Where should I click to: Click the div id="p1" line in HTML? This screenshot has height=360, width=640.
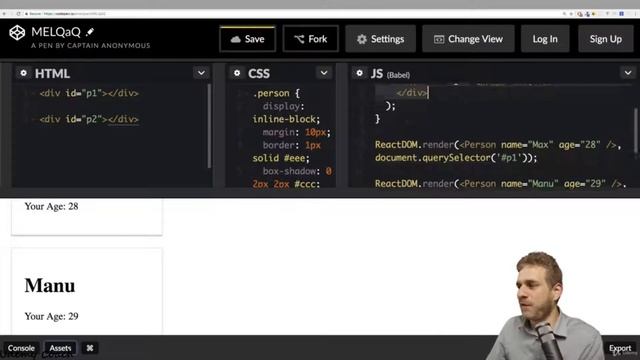click(x=89, y=93)
